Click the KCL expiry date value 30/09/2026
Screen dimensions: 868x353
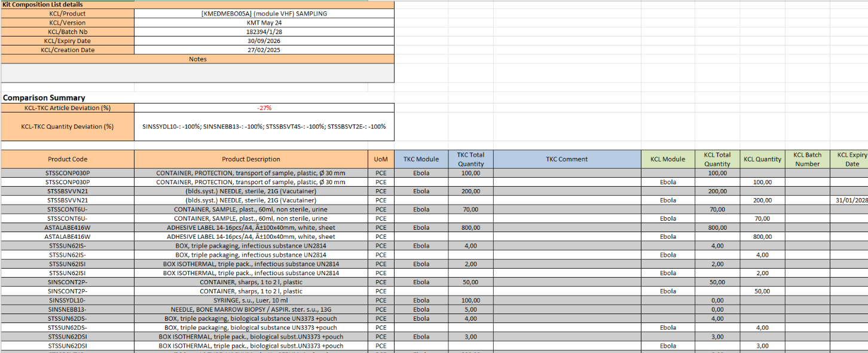264,41
